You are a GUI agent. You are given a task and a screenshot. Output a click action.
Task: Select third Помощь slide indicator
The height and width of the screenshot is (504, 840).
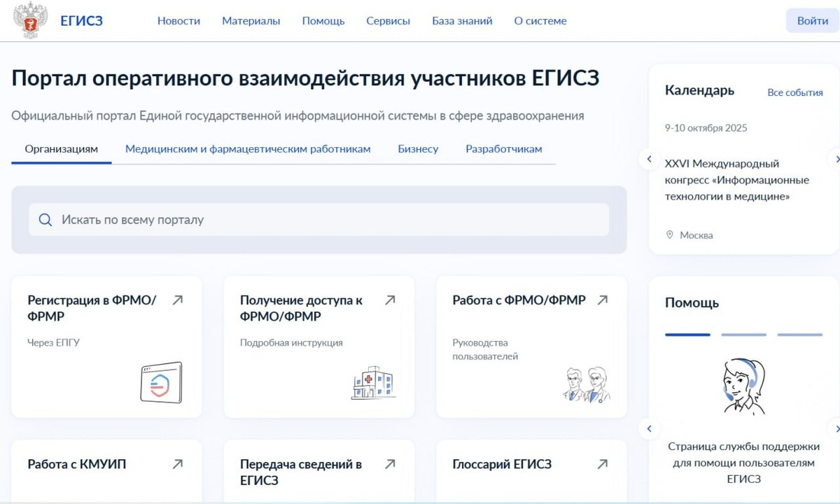(x=799, y=335)
